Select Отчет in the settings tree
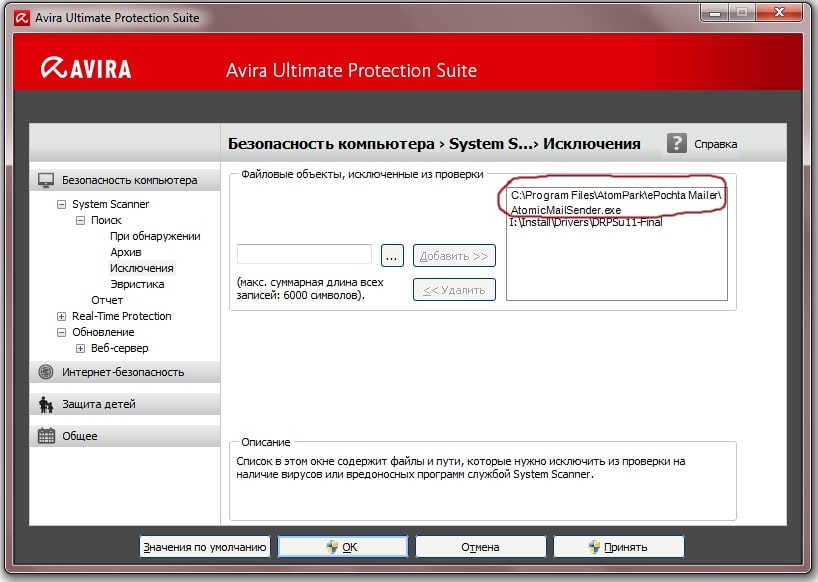 tap(107, 300)
